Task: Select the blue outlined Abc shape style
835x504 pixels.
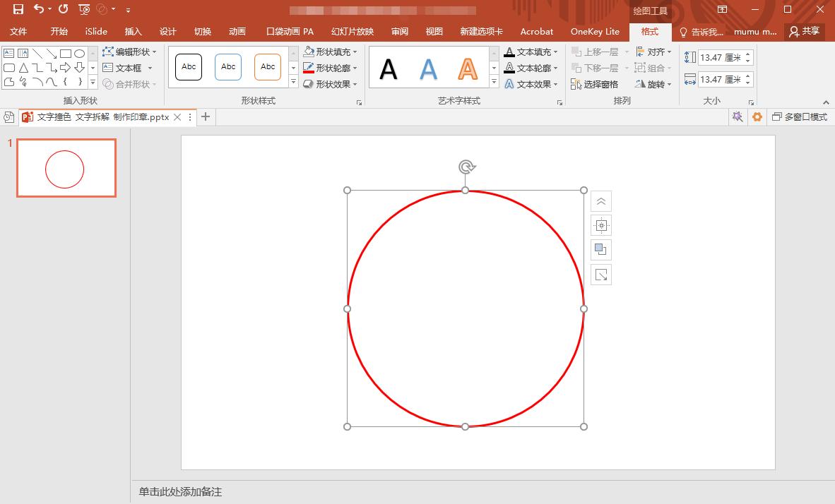Action: pyautogui.click(x=228, y=67)
